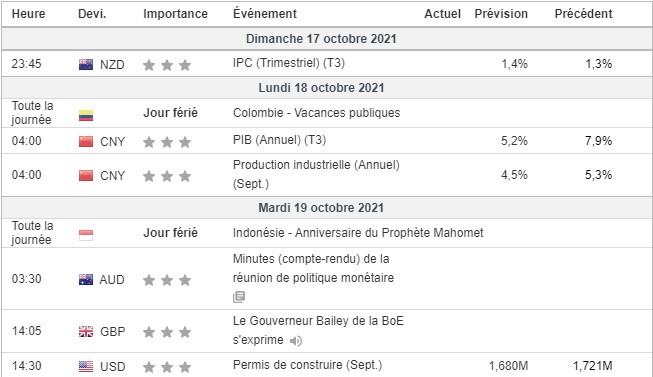
Task: Open the minutes document icon
Action: pos(239,297)
